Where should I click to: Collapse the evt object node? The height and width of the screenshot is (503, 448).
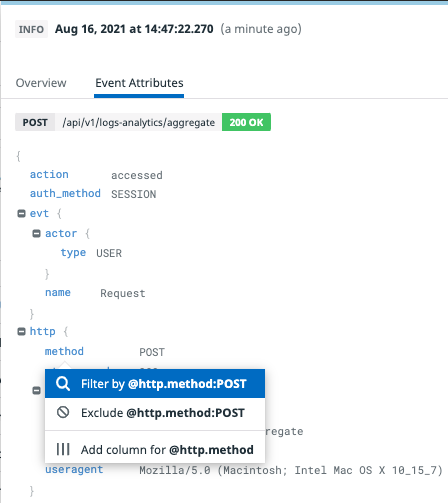[x=21, y=213]
